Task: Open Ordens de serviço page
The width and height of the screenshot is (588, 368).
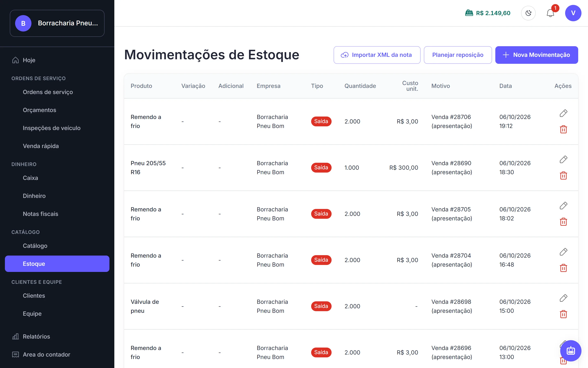Action: pos(57,92)
